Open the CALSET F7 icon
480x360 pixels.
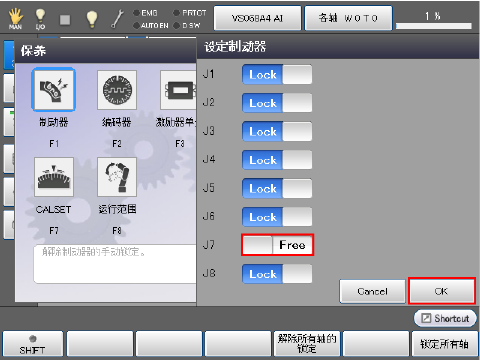(54, 177)
